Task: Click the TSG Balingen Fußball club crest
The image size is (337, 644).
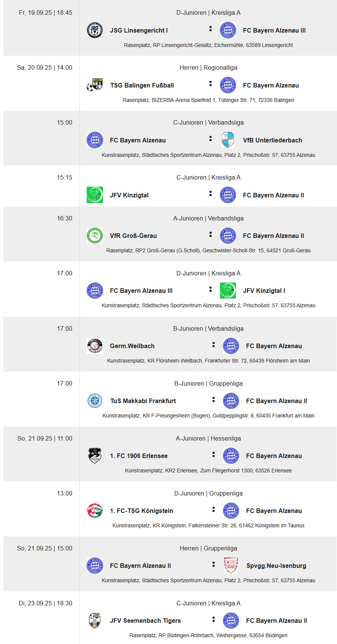Action: click(x=95, y=85)
